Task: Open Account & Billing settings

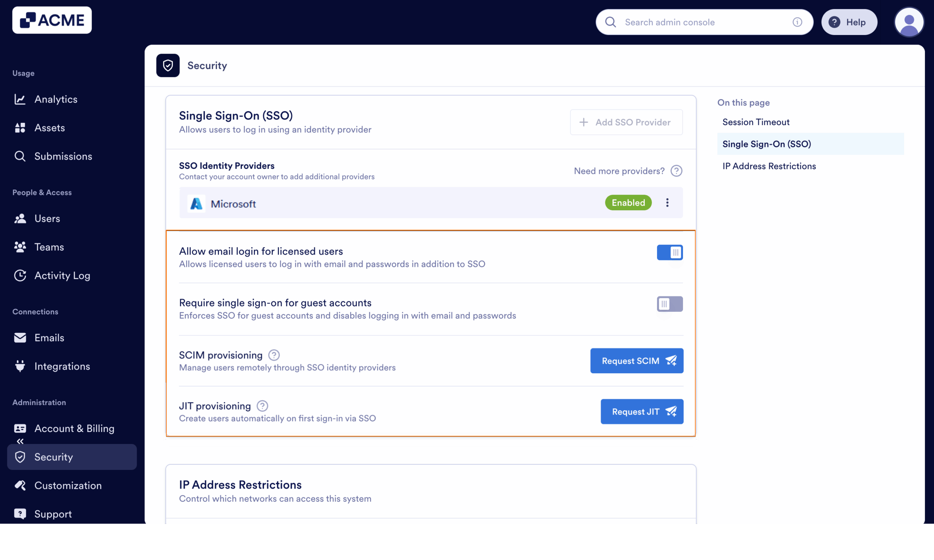Action: coord(74,428)
